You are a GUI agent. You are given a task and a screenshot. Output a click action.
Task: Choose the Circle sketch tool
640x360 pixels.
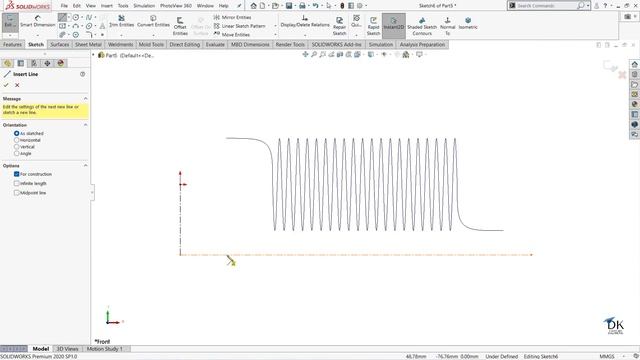tap(76, 17)
